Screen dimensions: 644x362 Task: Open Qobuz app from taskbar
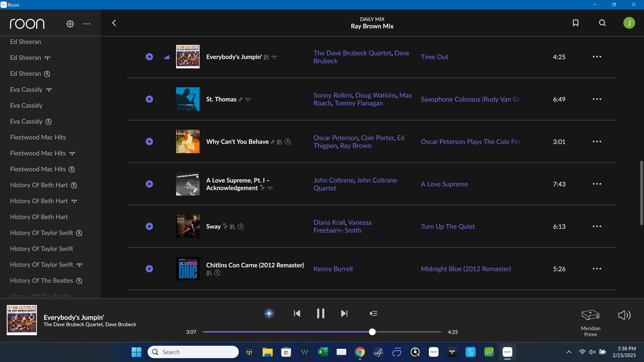point(415,352)
